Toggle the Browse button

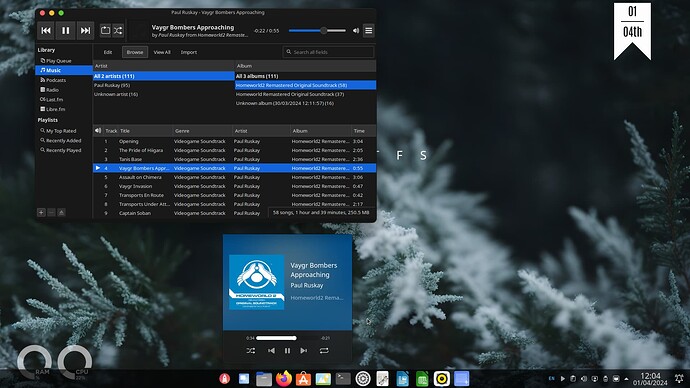coord(135,52)
